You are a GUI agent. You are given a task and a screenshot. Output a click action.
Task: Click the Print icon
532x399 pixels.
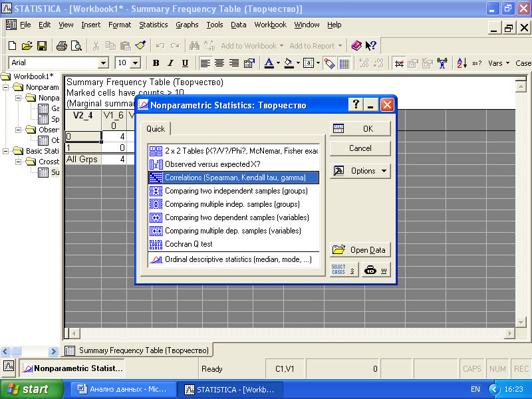point(61,46)
